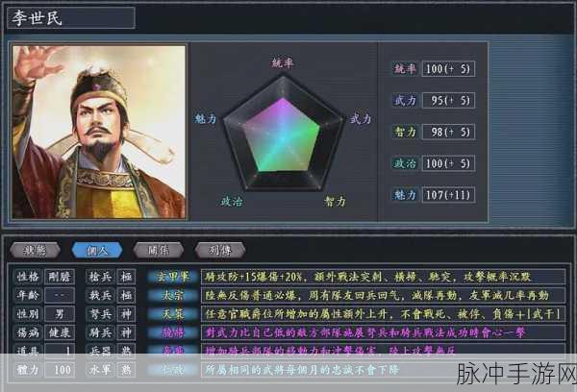Select the 天策 skill

172,313
